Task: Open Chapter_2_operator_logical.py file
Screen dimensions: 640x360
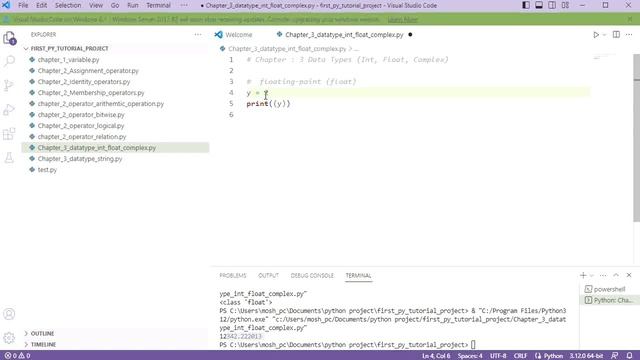Action: click(81, 126)
